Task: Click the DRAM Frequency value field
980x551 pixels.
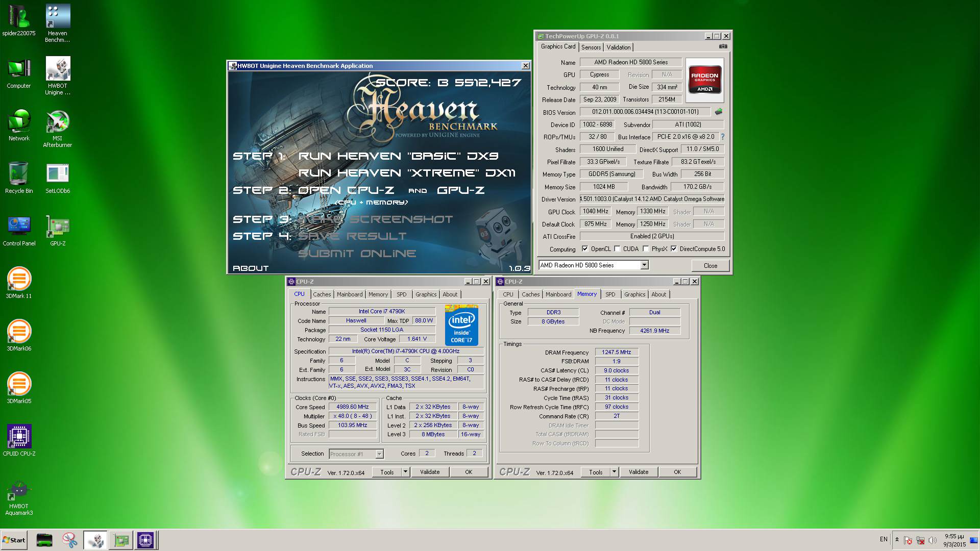Action: pyautogui.click(x=617, y=353)
